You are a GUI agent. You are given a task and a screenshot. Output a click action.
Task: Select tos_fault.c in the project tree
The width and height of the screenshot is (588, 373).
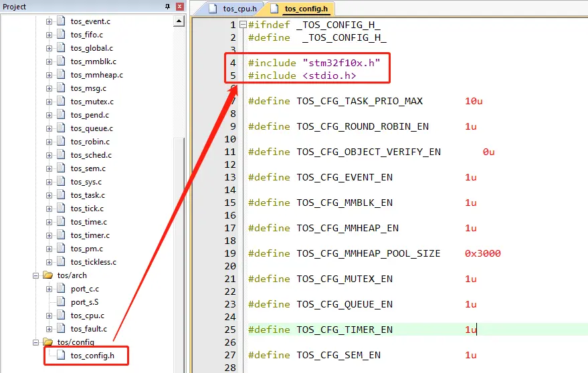coord(88,329)
